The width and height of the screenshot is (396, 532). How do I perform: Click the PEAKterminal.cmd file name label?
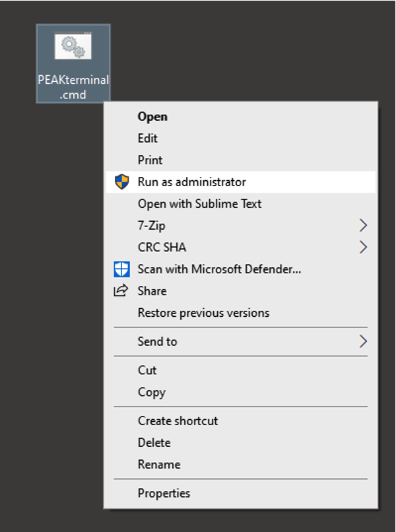pos(73,87)
